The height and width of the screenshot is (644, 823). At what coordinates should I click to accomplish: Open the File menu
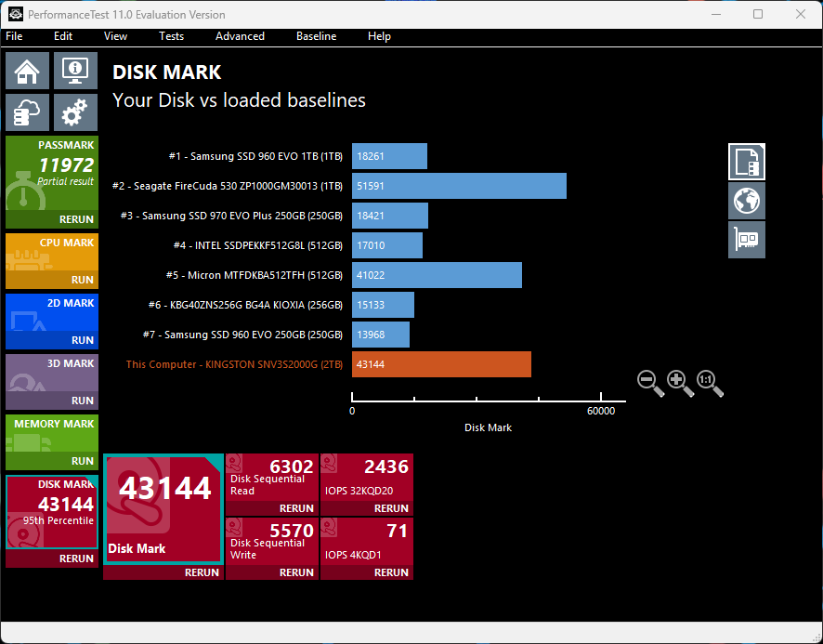pyautogui.click(x=14, y=36)
